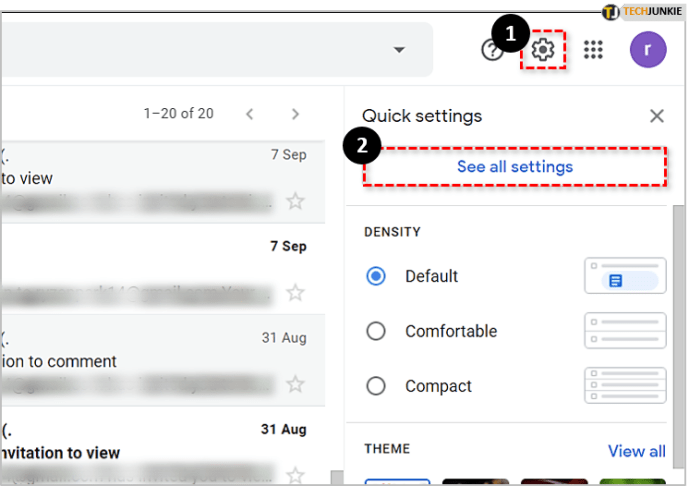This screenshot has width=689, height=486.
Task: Click the help question mark icon
Action: (x=492, y=50)
